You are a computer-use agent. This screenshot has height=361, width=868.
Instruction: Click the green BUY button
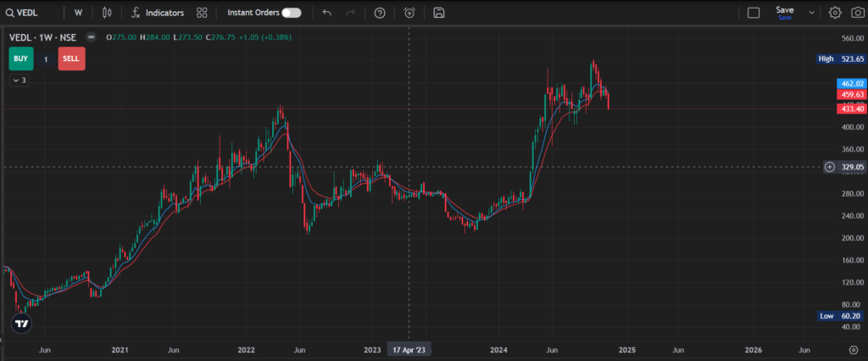point(21,58)
